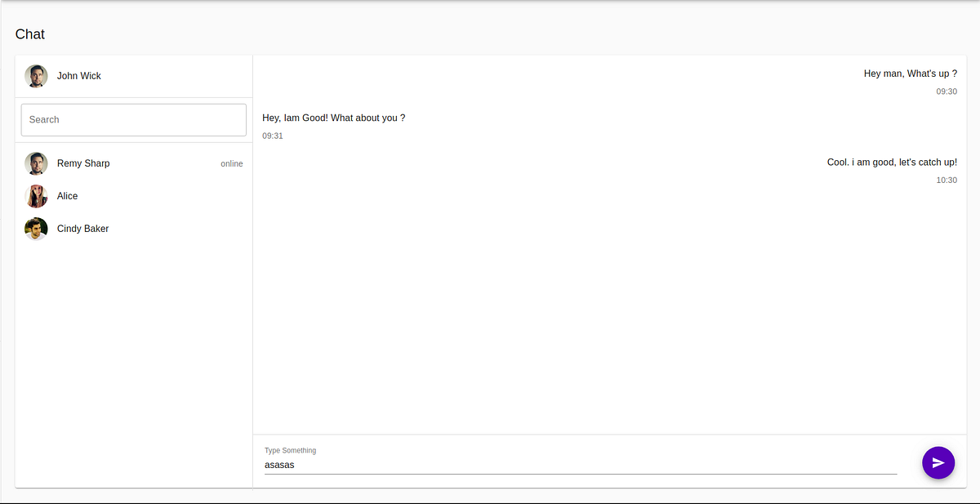980x504 pixels.
Task: Click the Search contacts field
Action: 133,119
